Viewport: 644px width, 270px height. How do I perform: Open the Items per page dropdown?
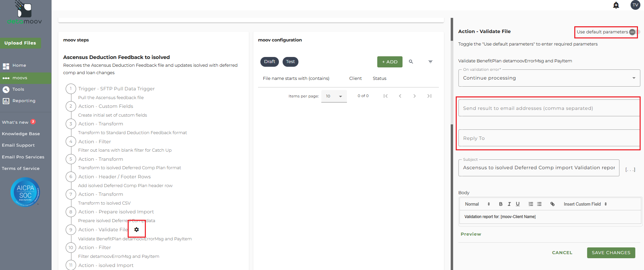334,96
